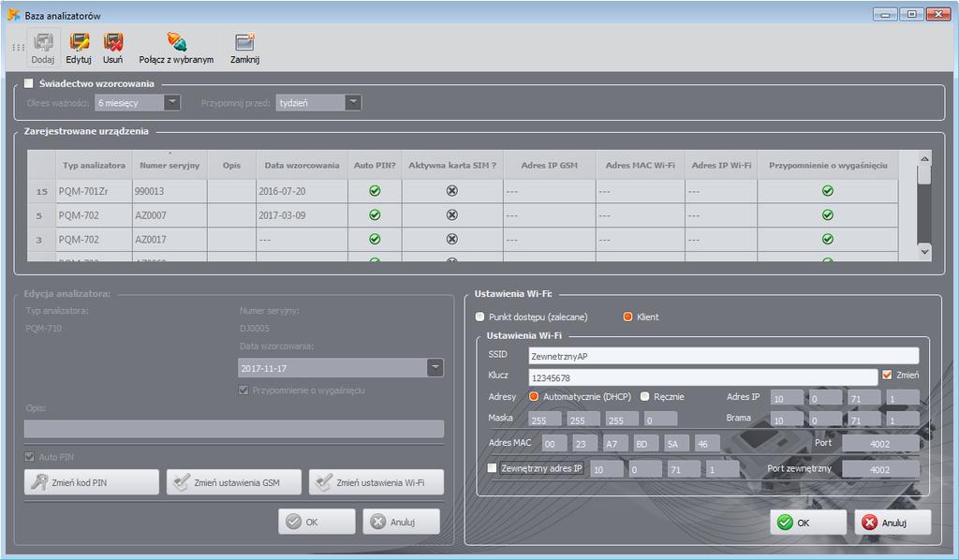Viewport: 959px width, 560px height.
Task: Click first octet of Maska field
Action: click(544, 420)
